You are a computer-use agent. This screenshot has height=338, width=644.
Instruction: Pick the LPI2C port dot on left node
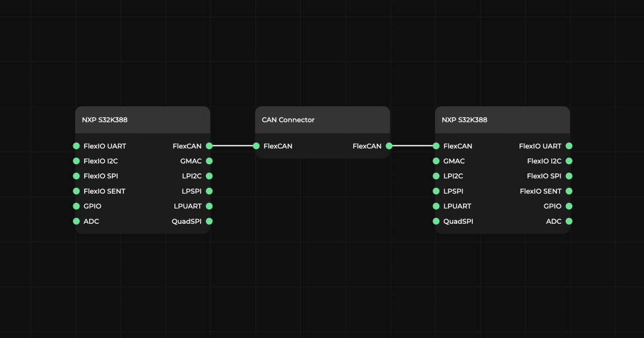click(x=209, y=176)
